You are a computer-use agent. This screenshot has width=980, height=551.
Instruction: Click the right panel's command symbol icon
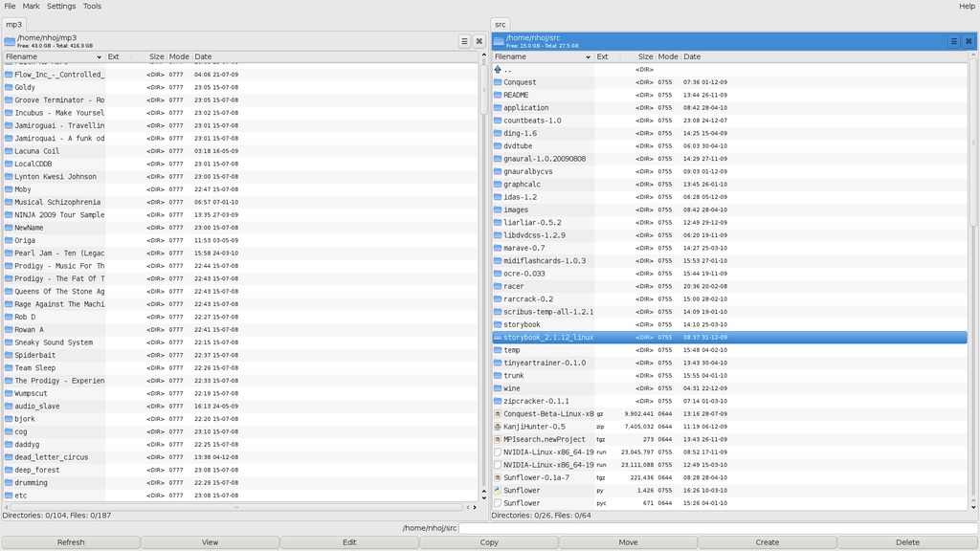(969, 41)
